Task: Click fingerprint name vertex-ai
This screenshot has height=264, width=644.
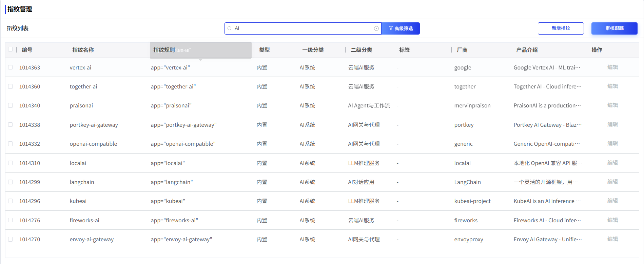Action: click(80, 67)
